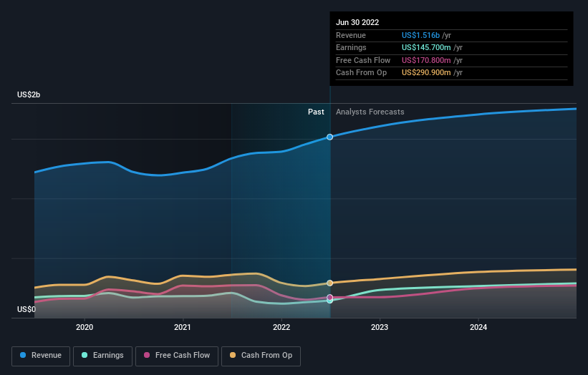The image size is (588, 375).
Task: Click the US$290.900m cash from op value
Action: (x=426, y=73)
